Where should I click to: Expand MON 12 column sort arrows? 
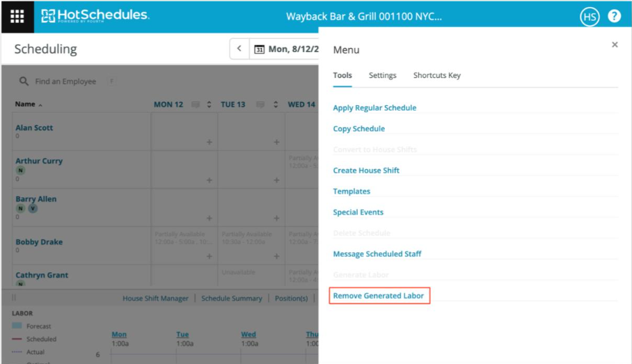click(x=208, y=104)
